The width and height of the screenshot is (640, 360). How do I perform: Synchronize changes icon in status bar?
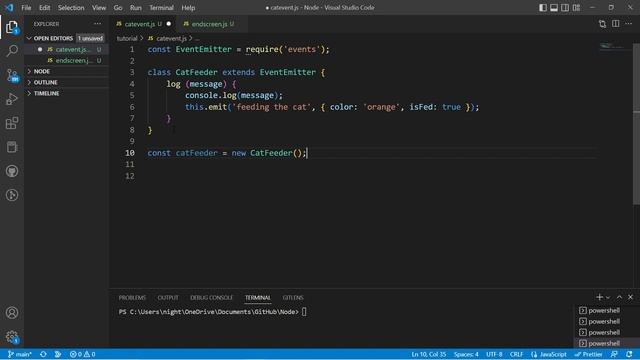click(43, 354)
